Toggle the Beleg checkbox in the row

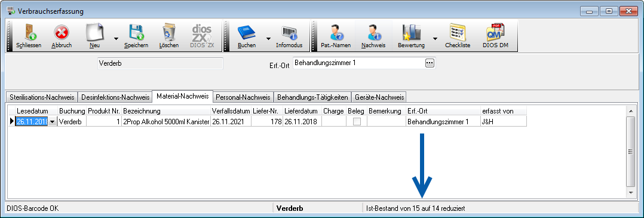coord(357,121)
